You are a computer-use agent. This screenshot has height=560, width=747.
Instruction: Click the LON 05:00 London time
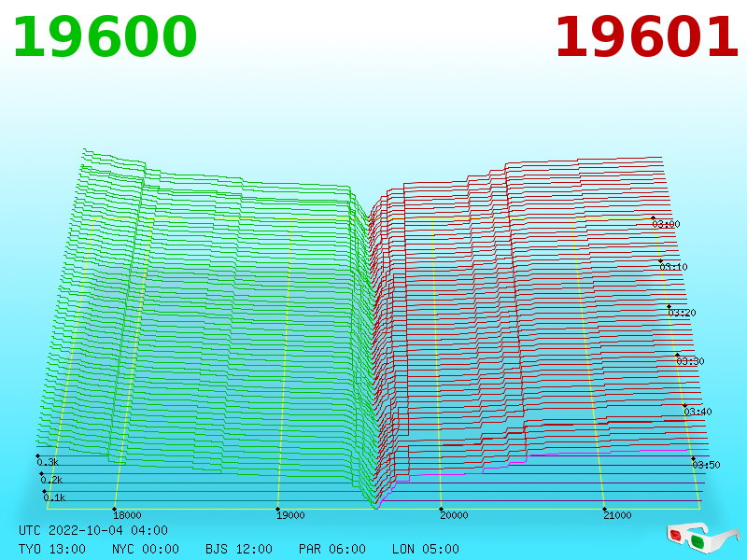point(426,549)
